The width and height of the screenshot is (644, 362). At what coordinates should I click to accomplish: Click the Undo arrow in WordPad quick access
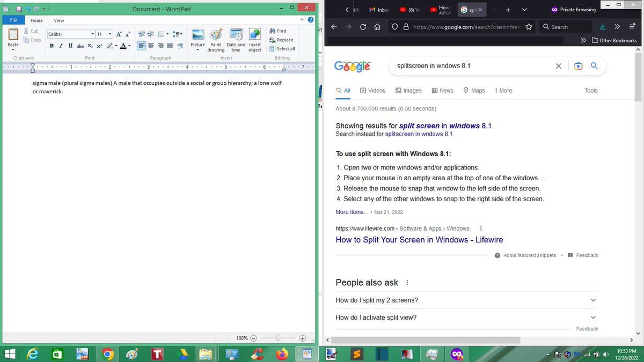(x=28, y=9)
